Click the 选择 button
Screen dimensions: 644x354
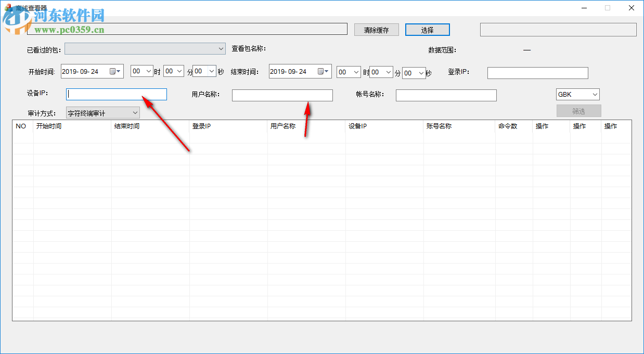428,30
